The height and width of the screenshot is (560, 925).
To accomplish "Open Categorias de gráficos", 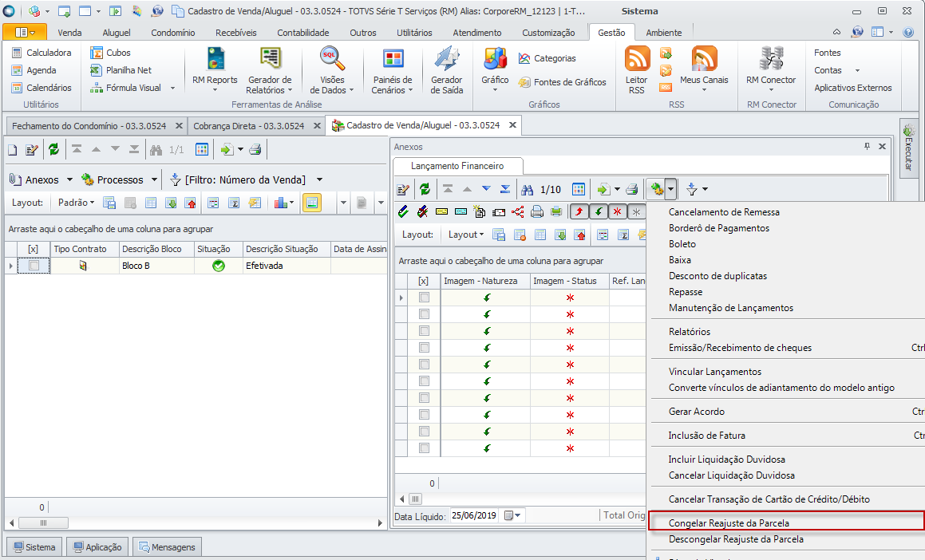I will click(x=547, y=58).
